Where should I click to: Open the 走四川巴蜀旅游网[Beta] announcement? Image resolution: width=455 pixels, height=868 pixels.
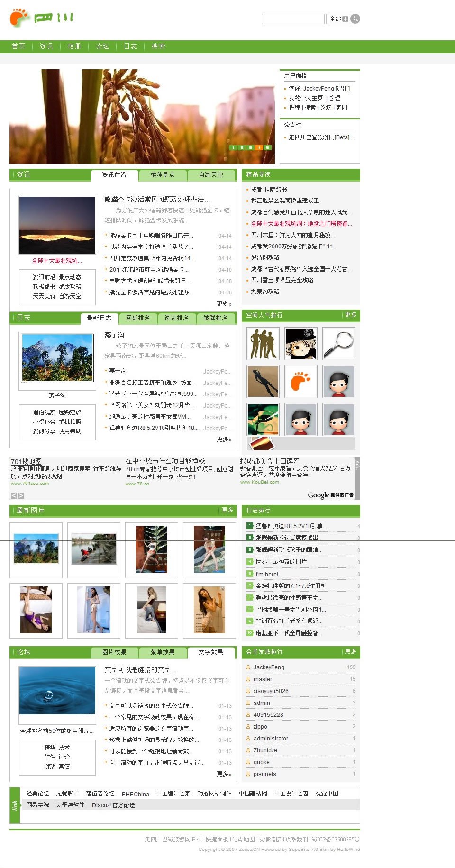[x=321, y=137]
